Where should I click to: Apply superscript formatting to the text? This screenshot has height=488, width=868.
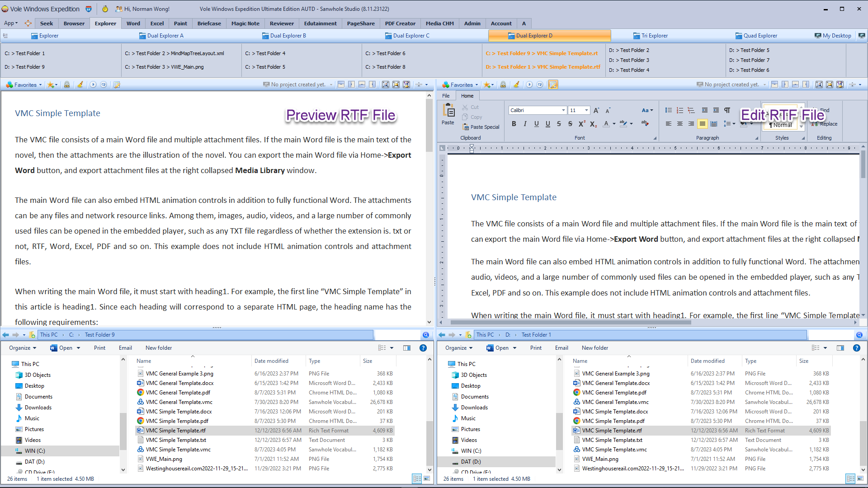click(x=582, y=124)
